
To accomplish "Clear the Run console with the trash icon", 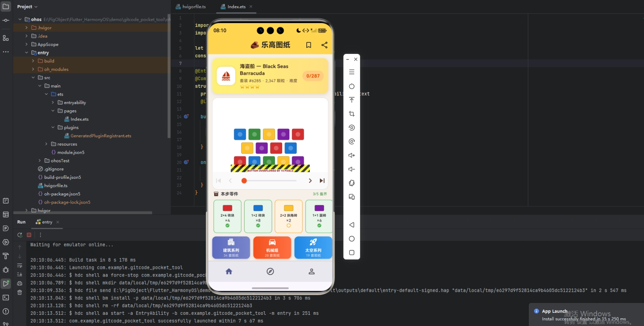I will (20, 292).
